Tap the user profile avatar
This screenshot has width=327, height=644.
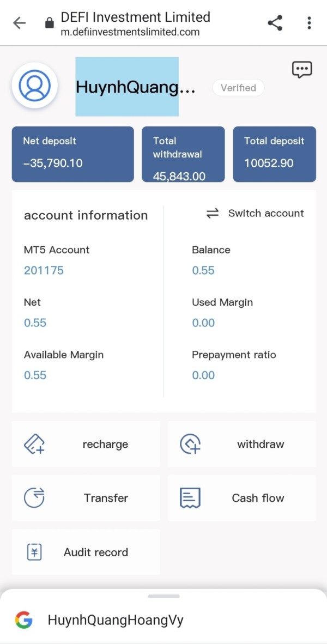pyautogui.click(x=34, y=86)
